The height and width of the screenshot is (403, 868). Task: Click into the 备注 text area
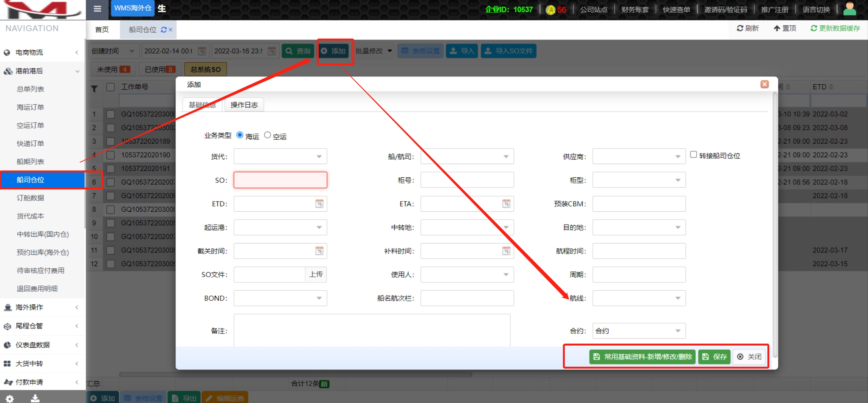coord(372,330)
